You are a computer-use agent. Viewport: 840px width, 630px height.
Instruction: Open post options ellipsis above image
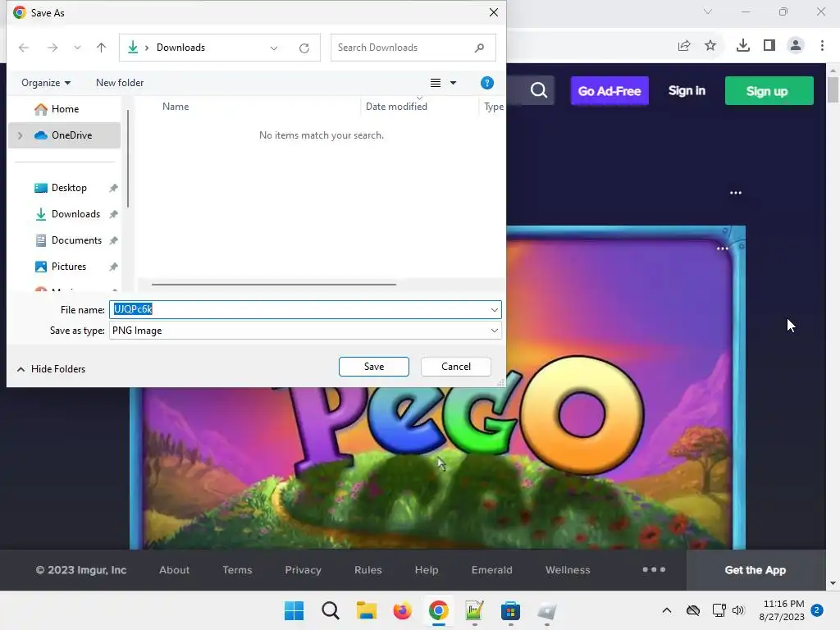click(736, 193)
